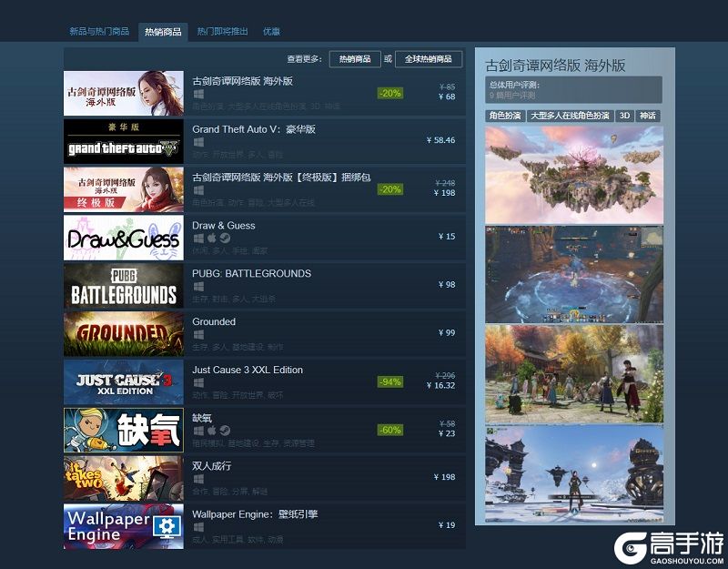Click the ¥ 98 price of PUBG
The width and height of the screenshot is (728, 569).
pyautogui.click(x=447, y=285)
